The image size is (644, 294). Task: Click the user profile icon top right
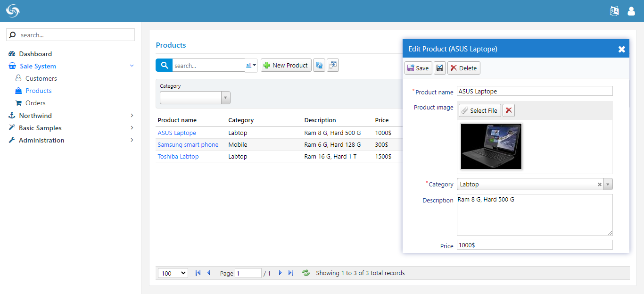[631, 10]
